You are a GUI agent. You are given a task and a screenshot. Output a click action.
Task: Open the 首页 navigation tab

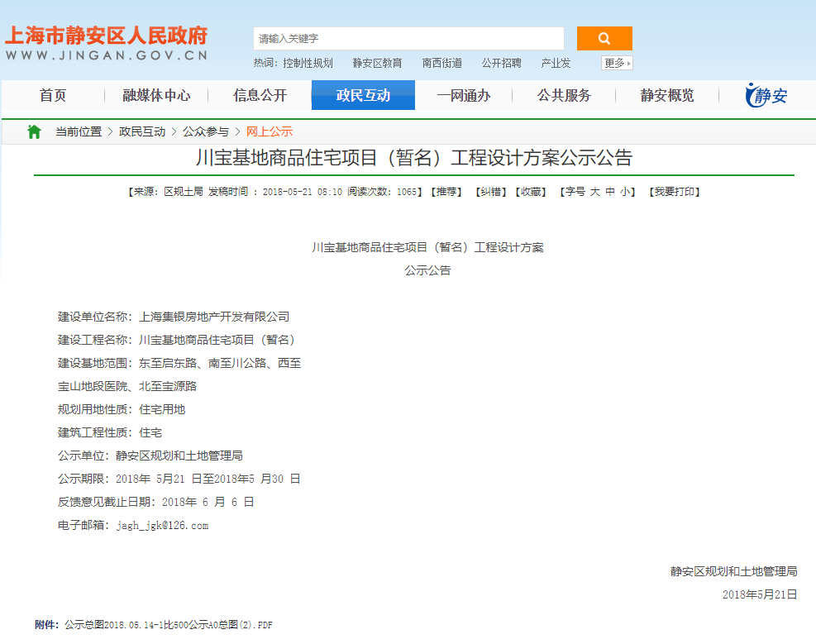[53, 96]
